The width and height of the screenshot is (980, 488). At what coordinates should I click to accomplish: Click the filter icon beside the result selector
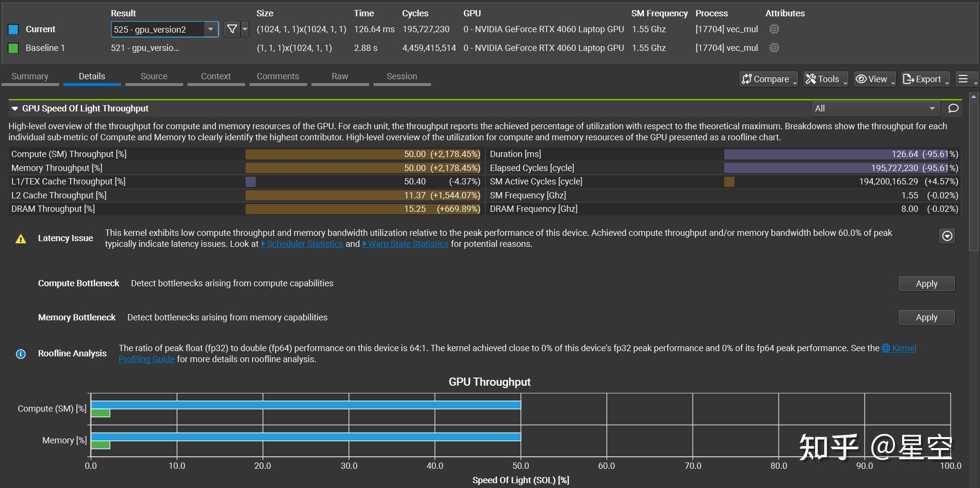[x=232, y=29]
